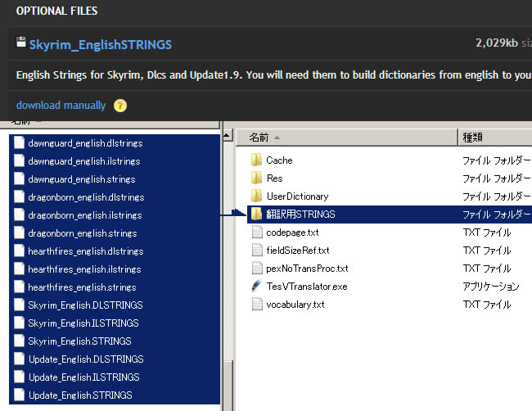Screen dimensions: 532x411
Task: Click the scroll up arrow of left pane
Action: point(228,135)
